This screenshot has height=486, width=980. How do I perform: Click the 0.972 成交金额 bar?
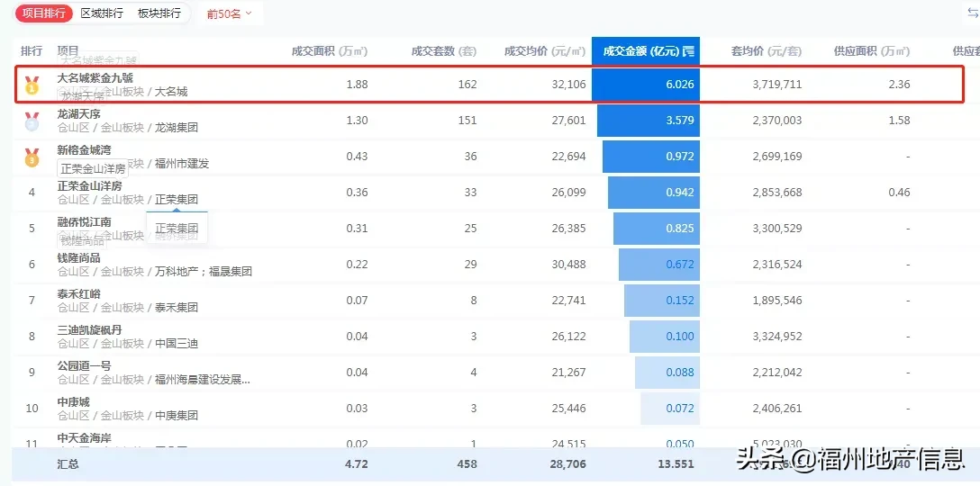point(651,157)
